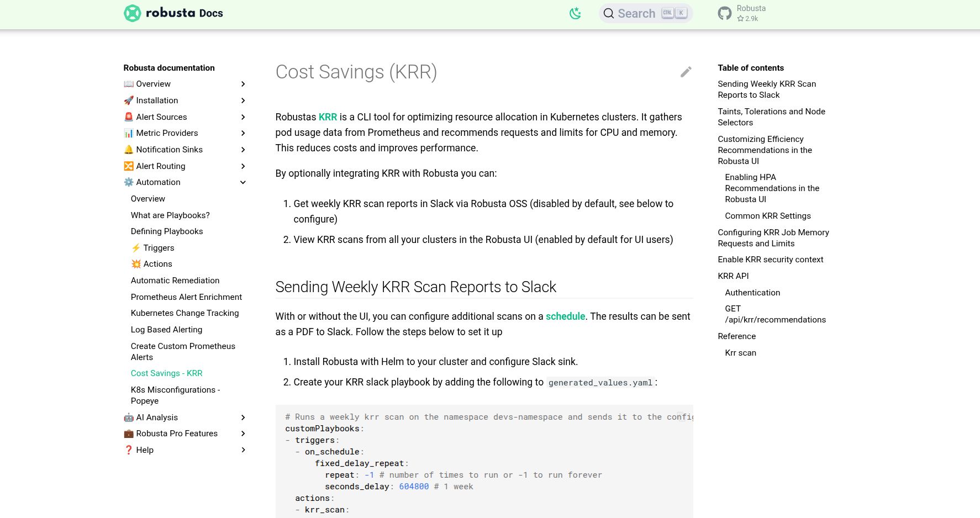This screenshot has width=980, height=518.
Task: Collapse the Automation section
Action: (x=243, y=182)
